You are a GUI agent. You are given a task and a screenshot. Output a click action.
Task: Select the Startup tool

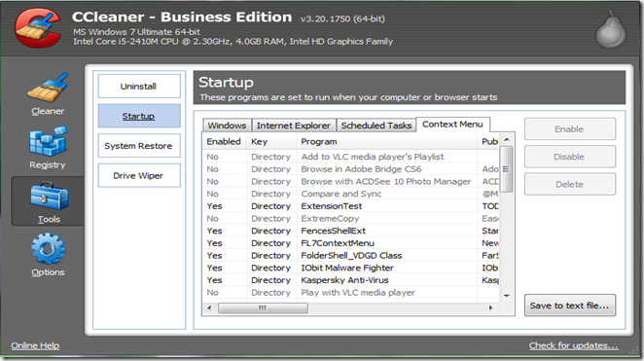click(139, 116)
